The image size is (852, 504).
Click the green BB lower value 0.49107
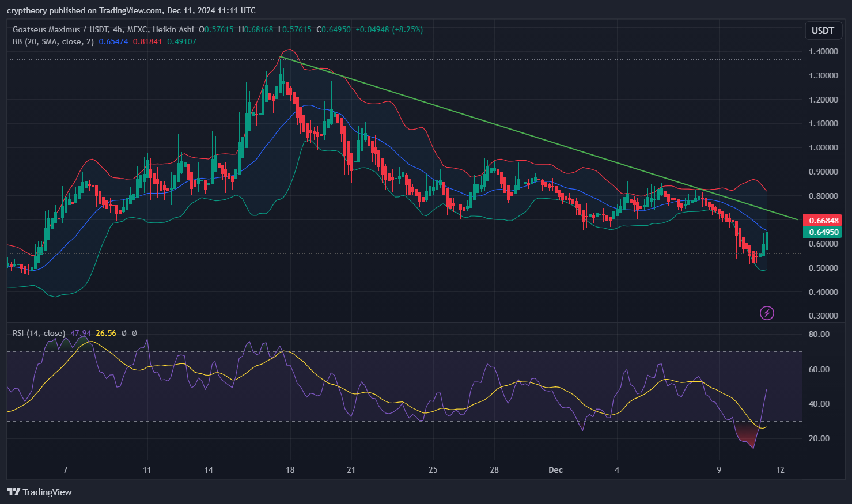tap(181, 41)
